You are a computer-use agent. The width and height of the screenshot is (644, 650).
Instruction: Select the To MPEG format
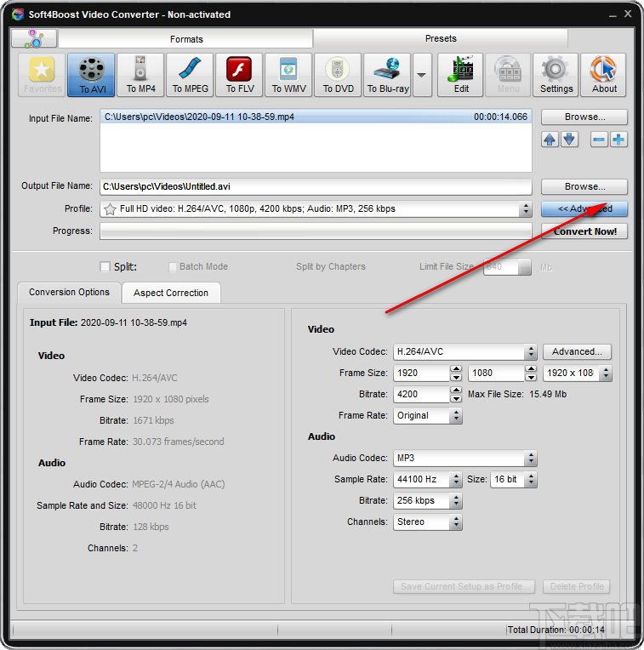click(x=190, y=75)
